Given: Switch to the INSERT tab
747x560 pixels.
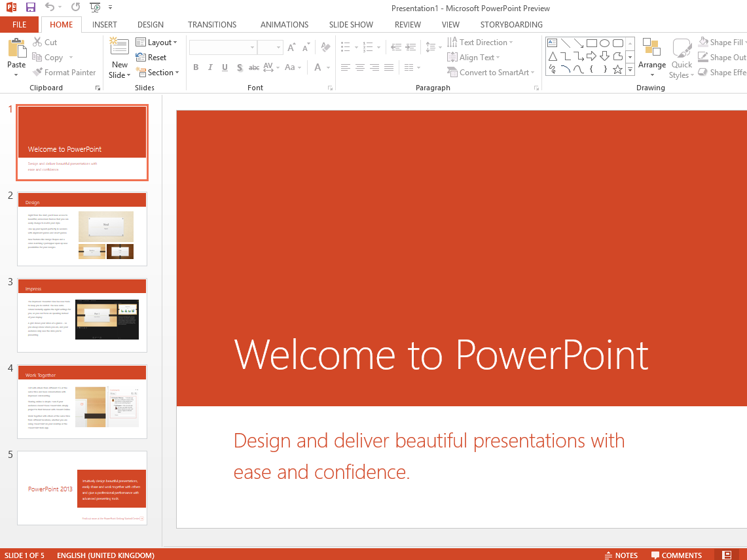Looking at the screenshot, I should pos(104,24).
